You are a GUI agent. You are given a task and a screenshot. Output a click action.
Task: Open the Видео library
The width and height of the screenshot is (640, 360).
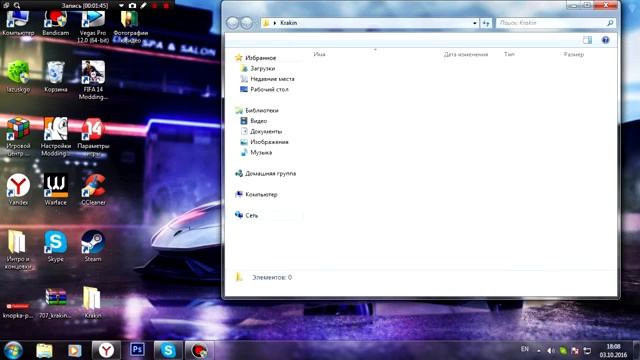tap(254, 121)
